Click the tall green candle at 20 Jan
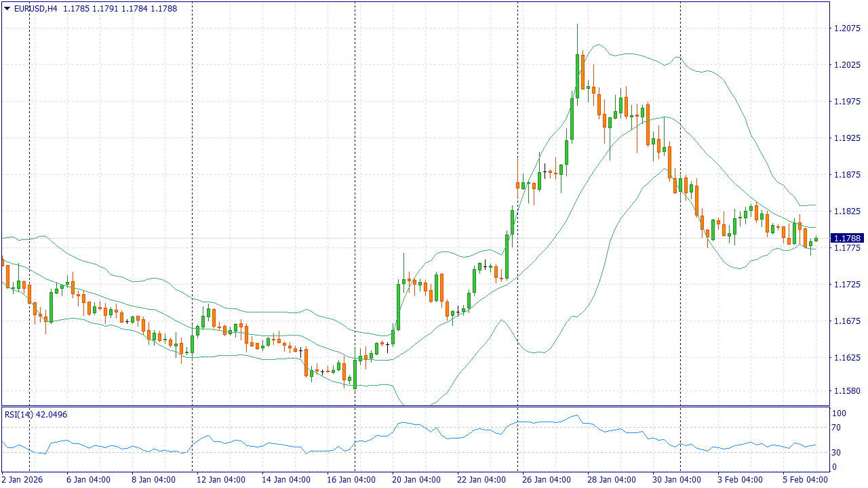 [398, 305]
